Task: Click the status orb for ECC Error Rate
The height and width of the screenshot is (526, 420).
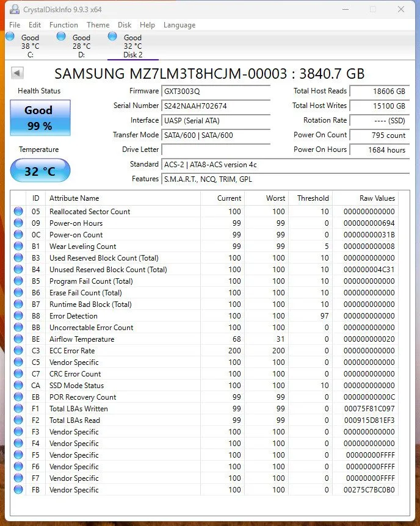Action: coord(18,350)
